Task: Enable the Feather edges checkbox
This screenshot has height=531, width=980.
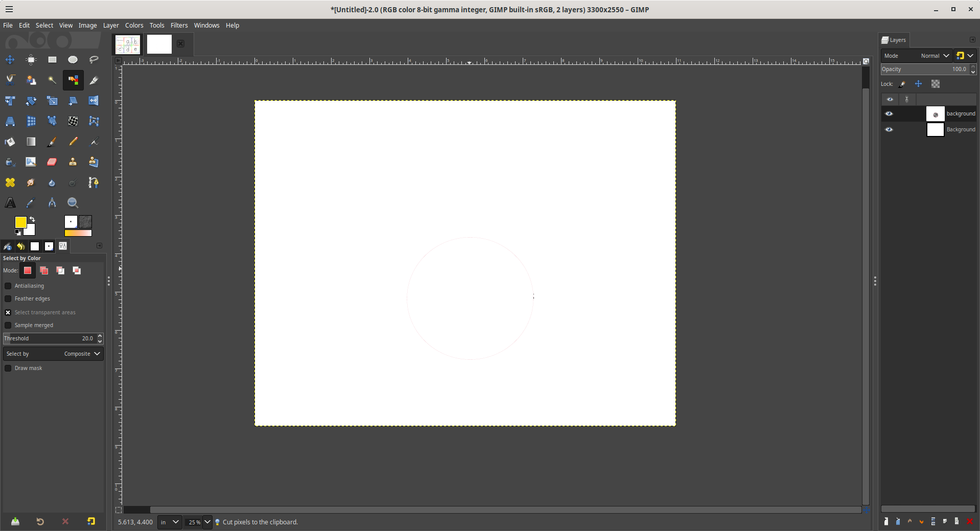Action: [x=8, y=299]
